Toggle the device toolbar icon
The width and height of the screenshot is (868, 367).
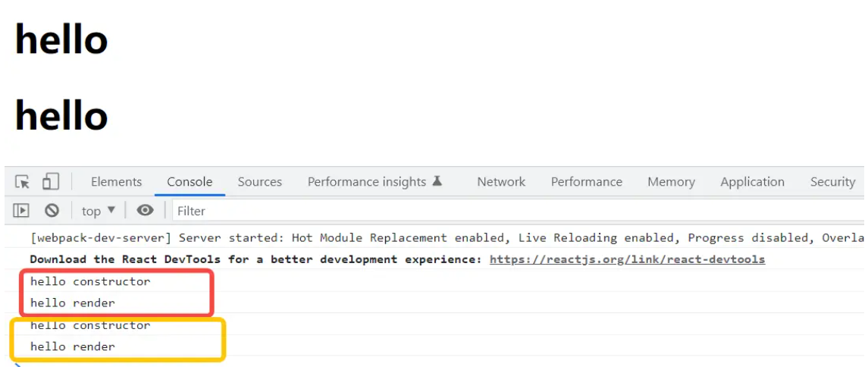pyautogui.click(x=51, y=181)
